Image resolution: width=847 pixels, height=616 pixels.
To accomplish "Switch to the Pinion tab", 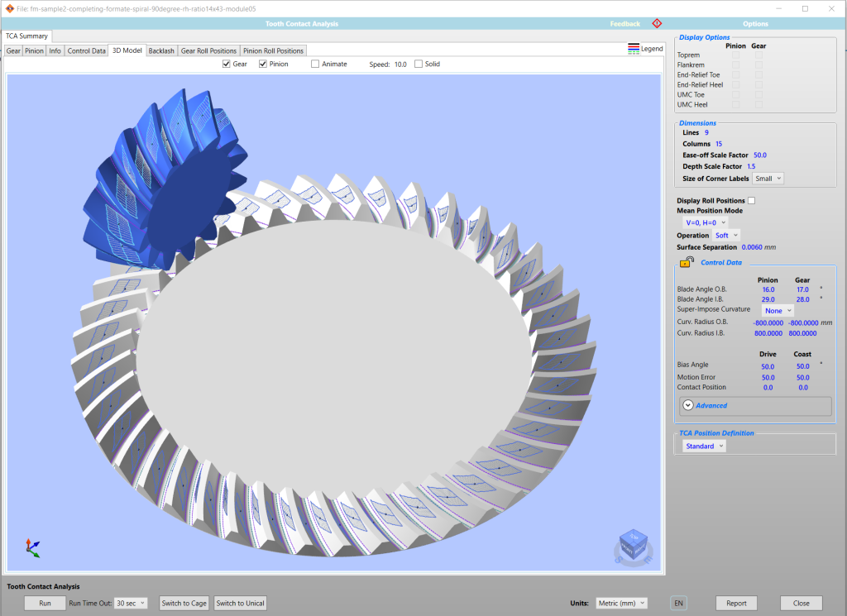I will coord(34,50).
